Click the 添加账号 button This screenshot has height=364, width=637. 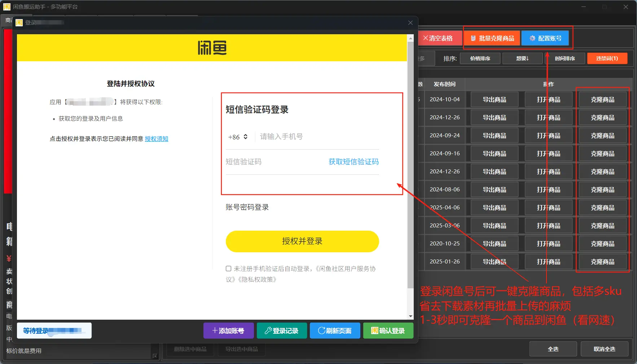(x=229, y=330)
